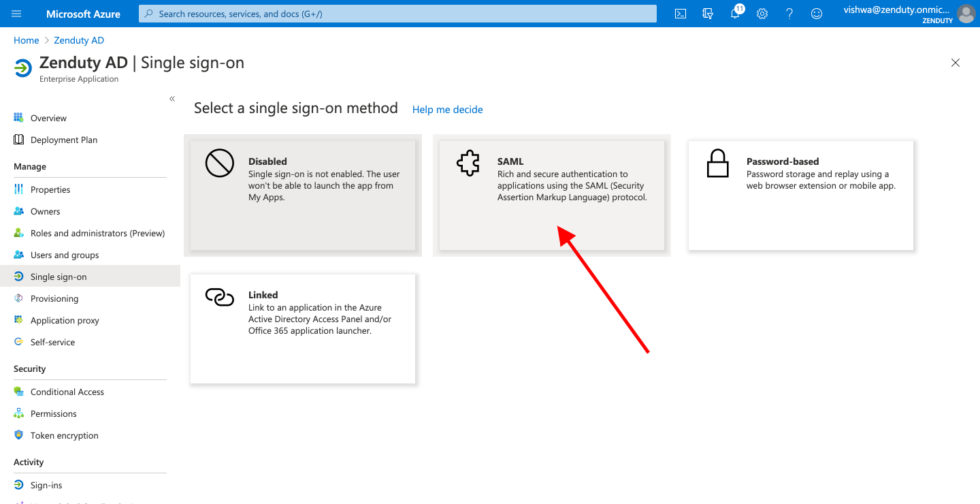Open the Directory and subscription filter icon
This screenshot has height=504, width=980.
click(x=708, y=14)
